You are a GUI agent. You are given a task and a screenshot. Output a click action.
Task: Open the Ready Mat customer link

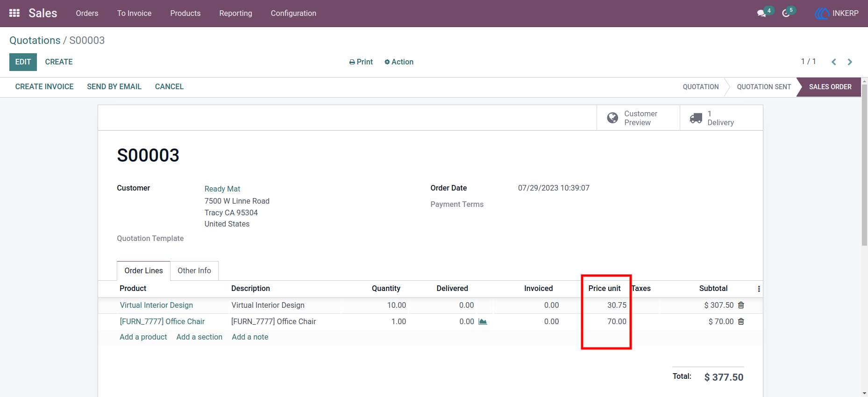(222, 189)
